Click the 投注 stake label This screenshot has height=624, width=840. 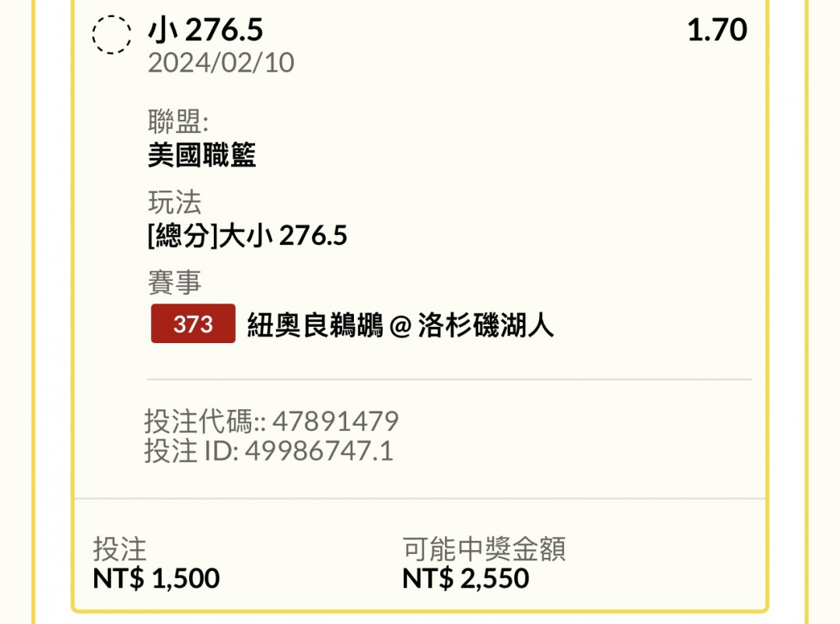click(120, 549)
